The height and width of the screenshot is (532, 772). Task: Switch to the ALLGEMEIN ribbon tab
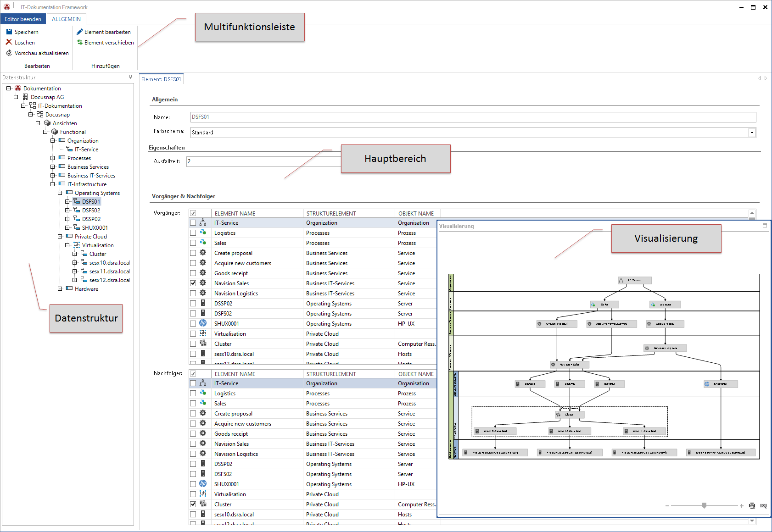point(66,19)
